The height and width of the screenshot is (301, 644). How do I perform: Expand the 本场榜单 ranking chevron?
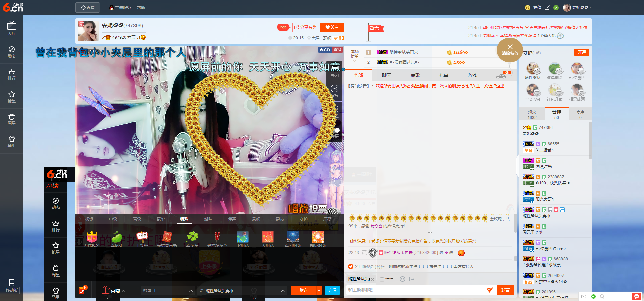coord(355,61)
